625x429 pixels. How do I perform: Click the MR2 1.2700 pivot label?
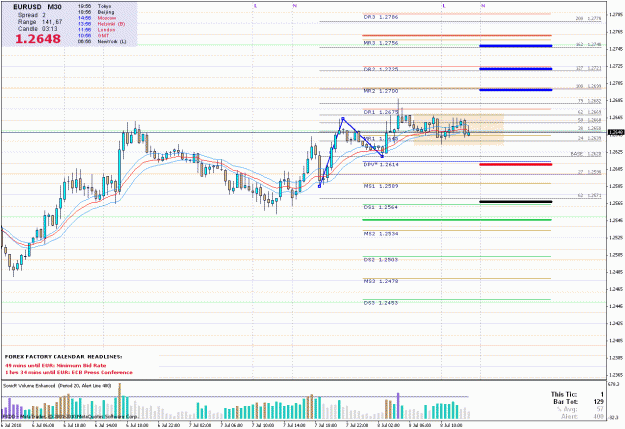coord(381,91)
